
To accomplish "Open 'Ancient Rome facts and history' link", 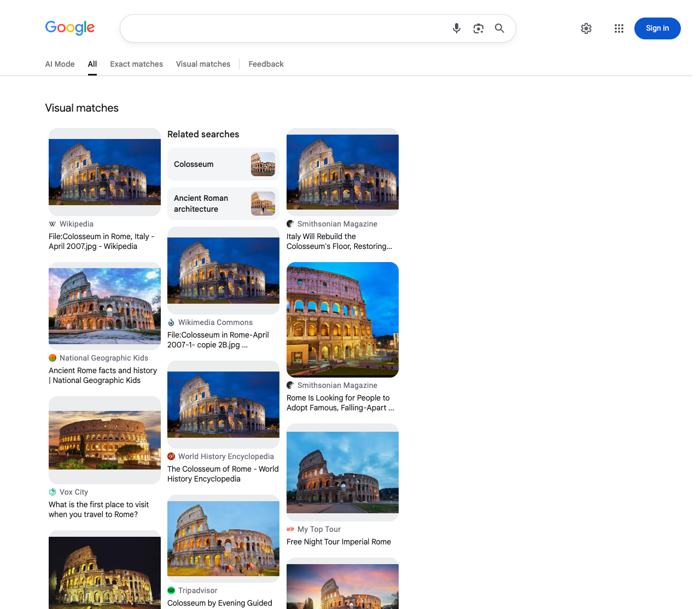I will [x=103, y=375].
